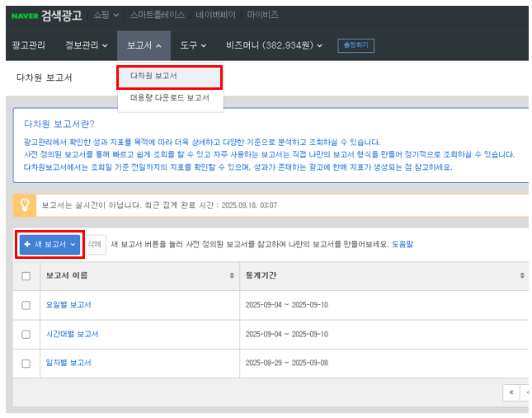The height and width of the screenshot is (418, 532).
Task: Go to 마이비즈 in top bar
Action: pyautogui.click(x=262, y=15)
